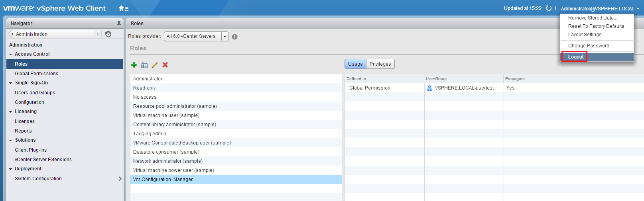Clone the selected role
The width and height of the screenshot is (644, 201).
click(144, 65)
